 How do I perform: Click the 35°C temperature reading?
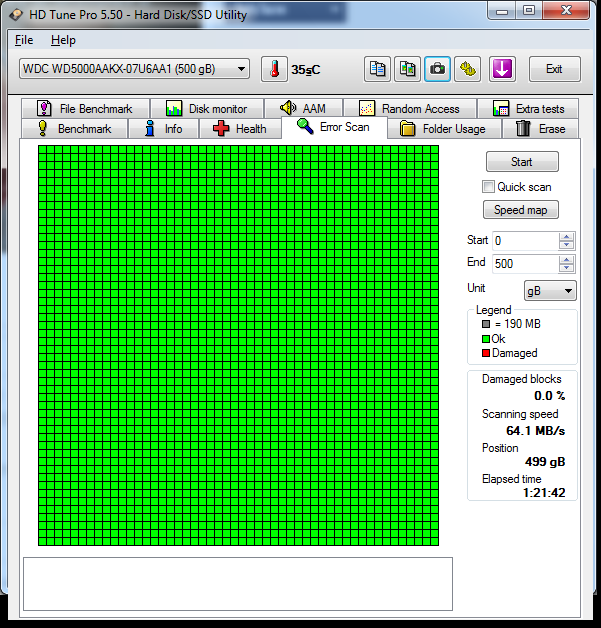coord(306,70)
